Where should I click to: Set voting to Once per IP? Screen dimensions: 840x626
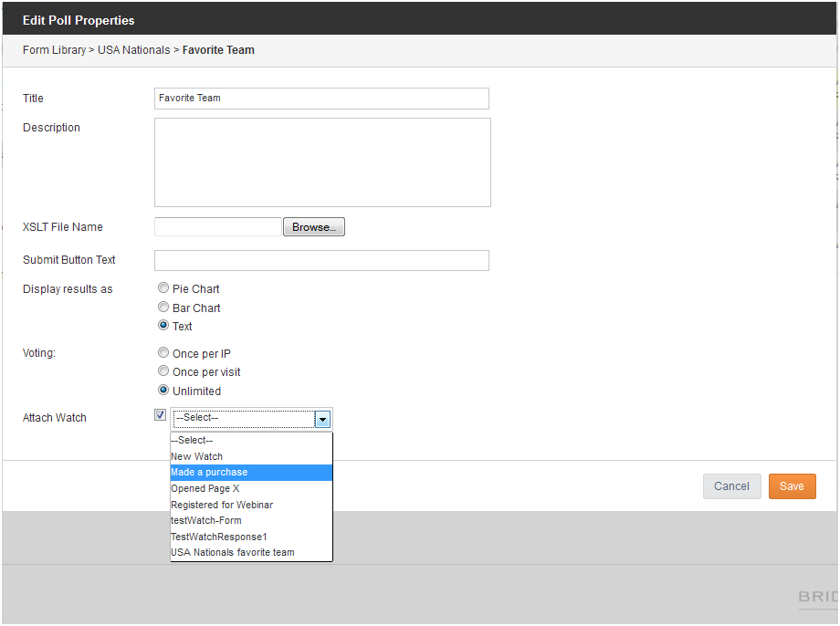click(x=163, y=353)
